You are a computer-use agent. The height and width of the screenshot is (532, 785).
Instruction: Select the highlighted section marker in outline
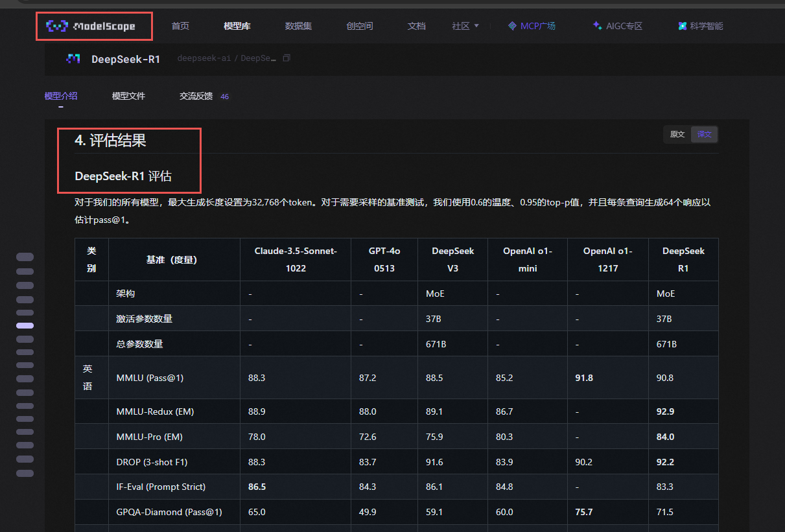25,326
